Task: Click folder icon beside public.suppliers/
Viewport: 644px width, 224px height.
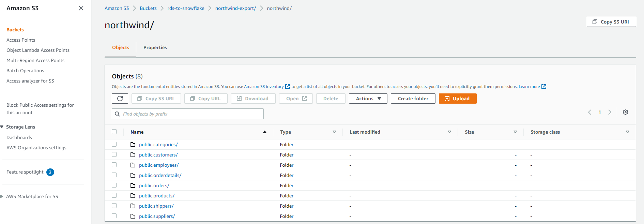Action: point(133,216)
